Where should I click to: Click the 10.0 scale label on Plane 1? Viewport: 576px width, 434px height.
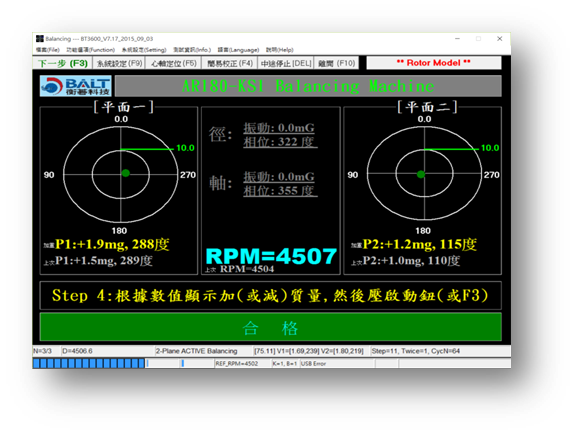click(x=185, y=148)
